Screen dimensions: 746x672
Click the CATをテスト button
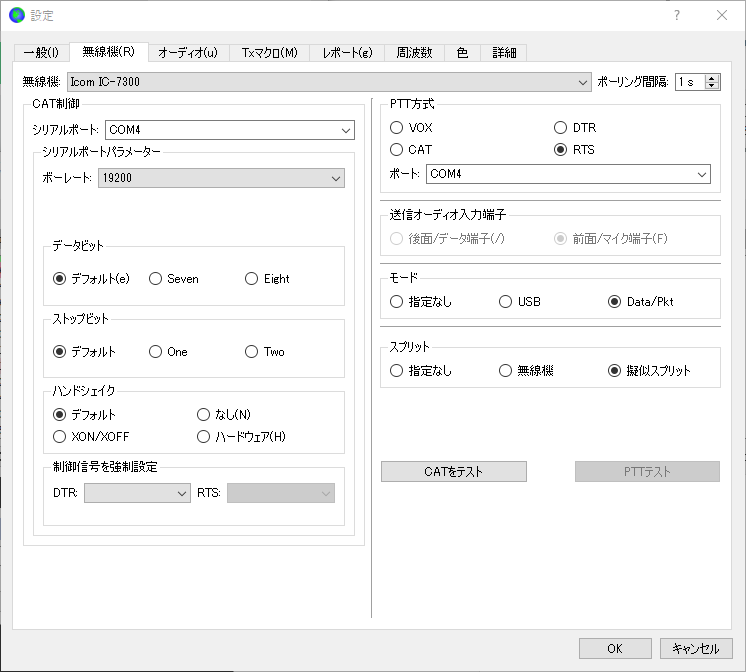click(x=453, y=471)
